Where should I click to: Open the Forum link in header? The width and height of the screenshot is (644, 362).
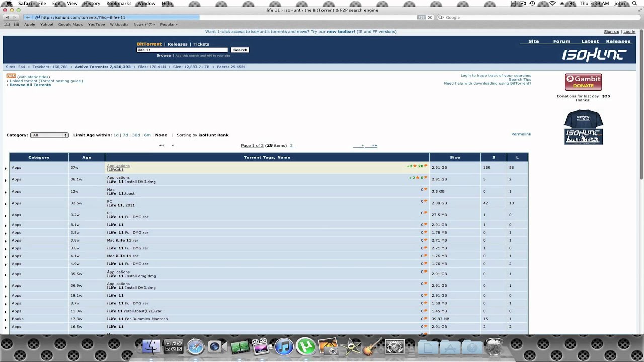pyautogui.click(x=561, y=41)
